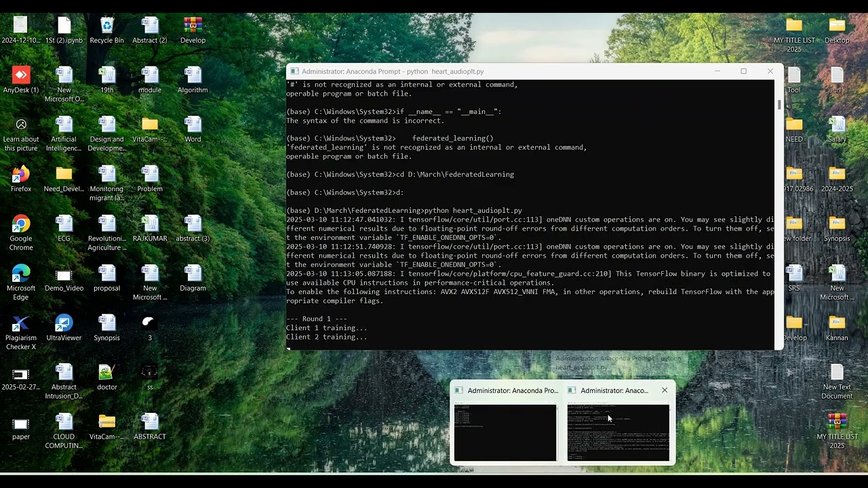Select the Problem document icon
Image resolution: width=868 pixels, height=488 pixels.
point(150,179)
